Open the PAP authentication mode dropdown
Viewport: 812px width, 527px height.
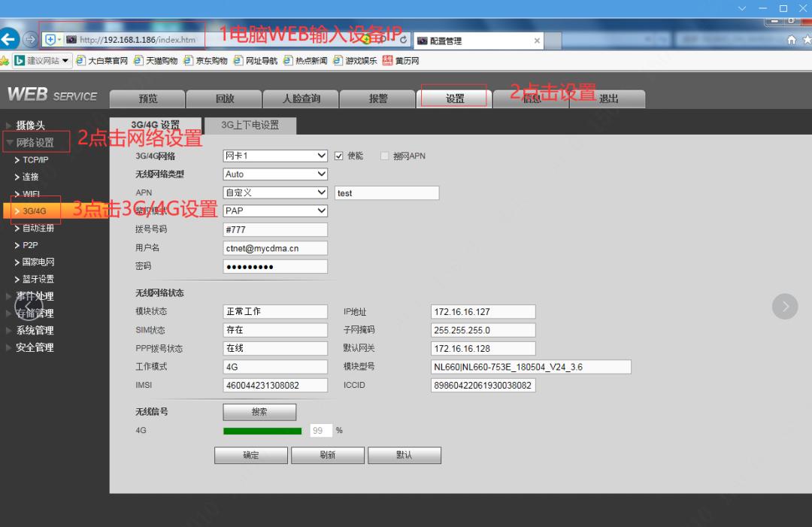(275, 210)
